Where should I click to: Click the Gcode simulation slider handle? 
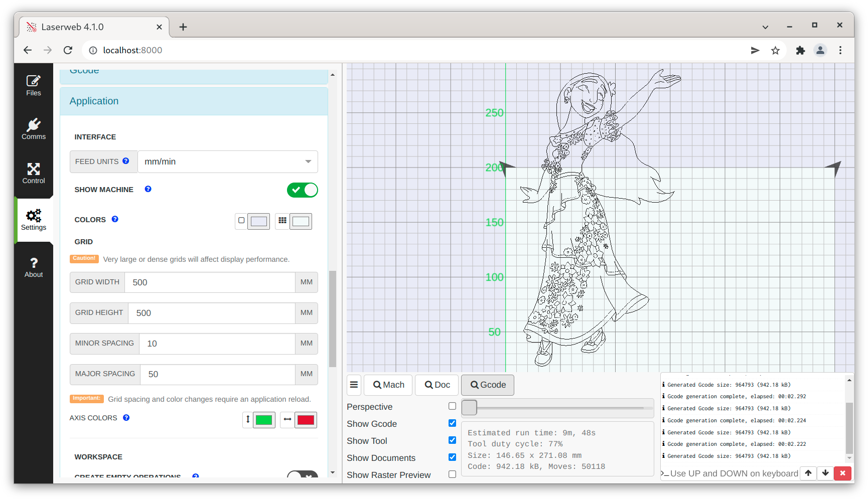[x=469, y=408]
